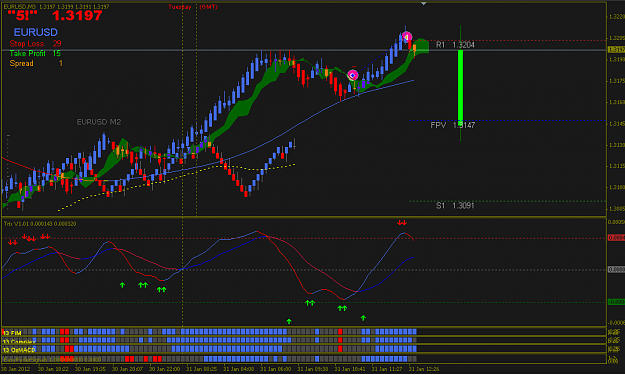The height and width of the screenshot is (375, 625).
Task: Click the Trix V1.01 indicator label
Action: (40, 224)
